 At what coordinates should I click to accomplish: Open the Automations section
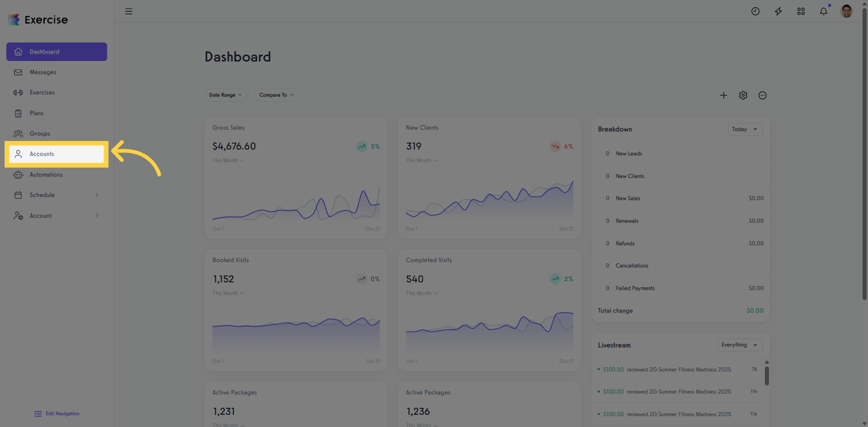pyautogui.click(x=46, y=174)
